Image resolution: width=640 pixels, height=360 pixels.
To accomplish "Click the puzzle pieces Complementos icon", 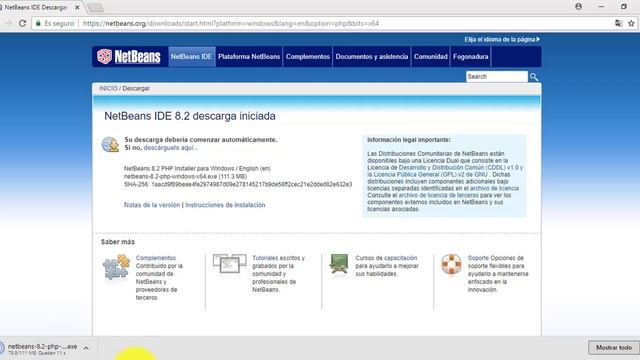I will tap(116, 267).
